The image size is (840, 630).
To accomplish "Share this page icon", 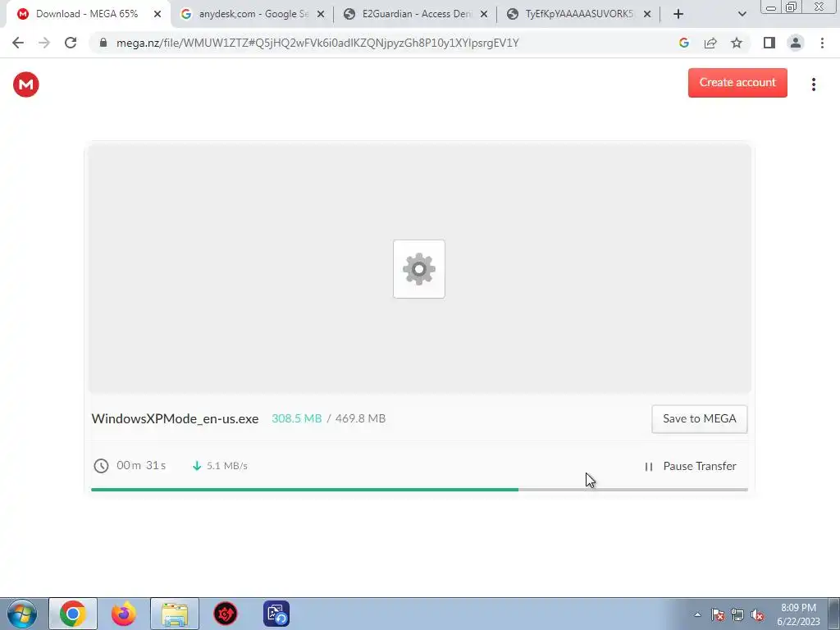I will tap(710, 43).
